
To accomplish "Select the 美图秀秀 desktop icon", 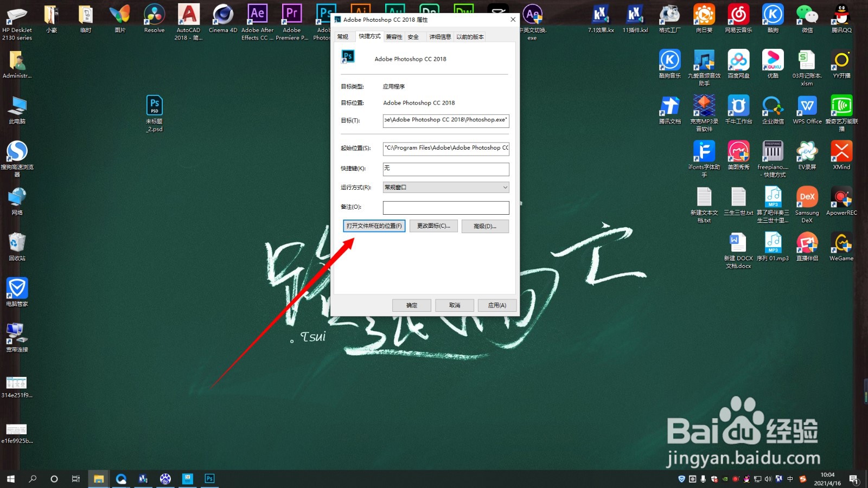I will (738, 156).
